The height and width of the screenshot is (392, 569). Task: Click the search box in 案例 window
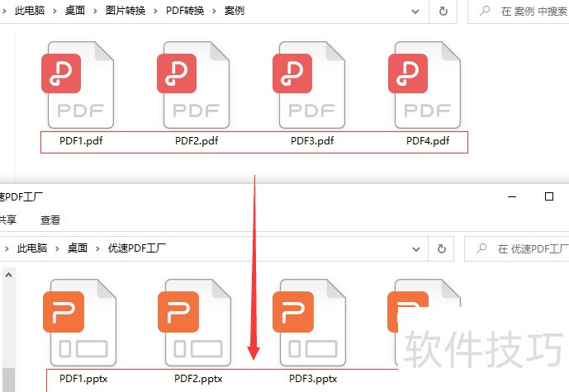point(518,12)
